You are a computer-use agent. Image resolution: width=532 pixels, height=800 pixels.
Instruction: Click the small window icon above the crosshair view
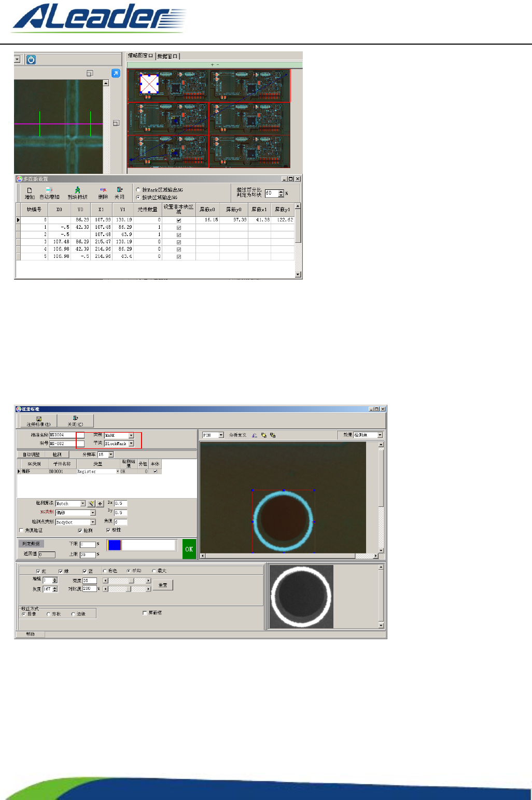pyautogui.click(x=90, y=74)
